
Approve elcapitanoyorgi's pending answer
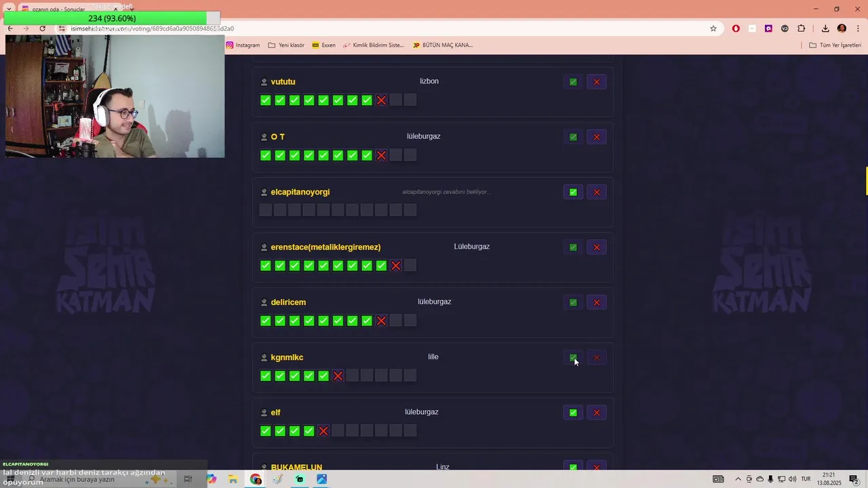(x=573, y=192)
